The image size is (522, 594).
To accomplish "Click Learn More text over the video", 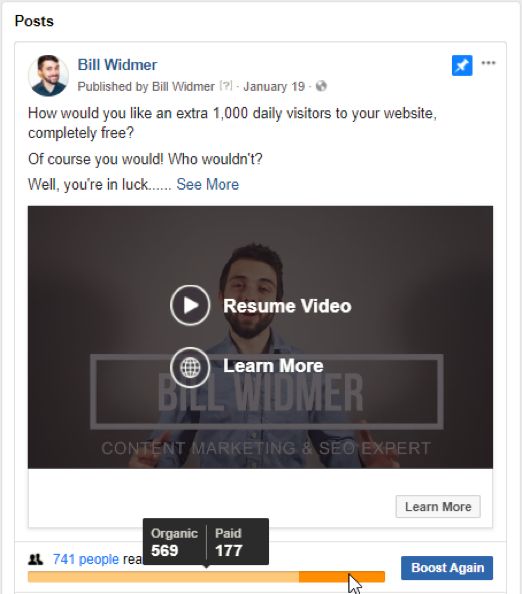I will (273, 366).
